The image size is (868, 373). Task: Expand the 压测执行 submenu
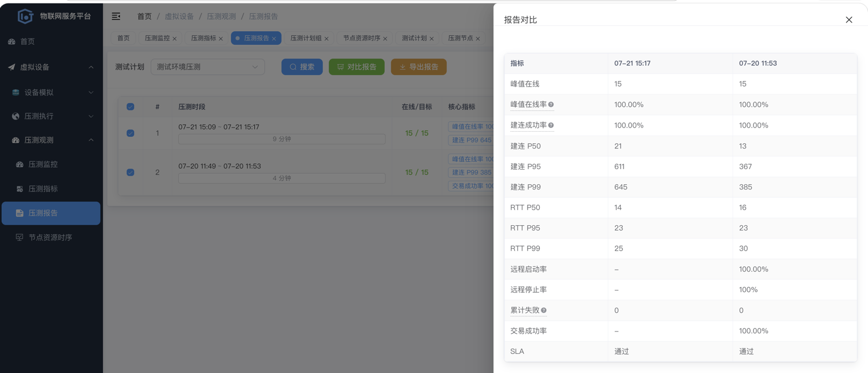coord(91,116)
